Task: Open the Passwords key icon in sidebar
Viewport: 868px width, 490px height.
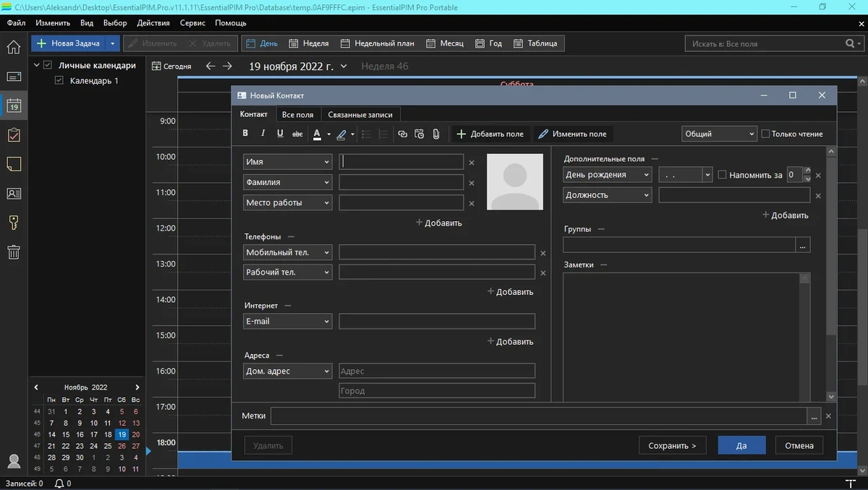Action: pos(14,223)
